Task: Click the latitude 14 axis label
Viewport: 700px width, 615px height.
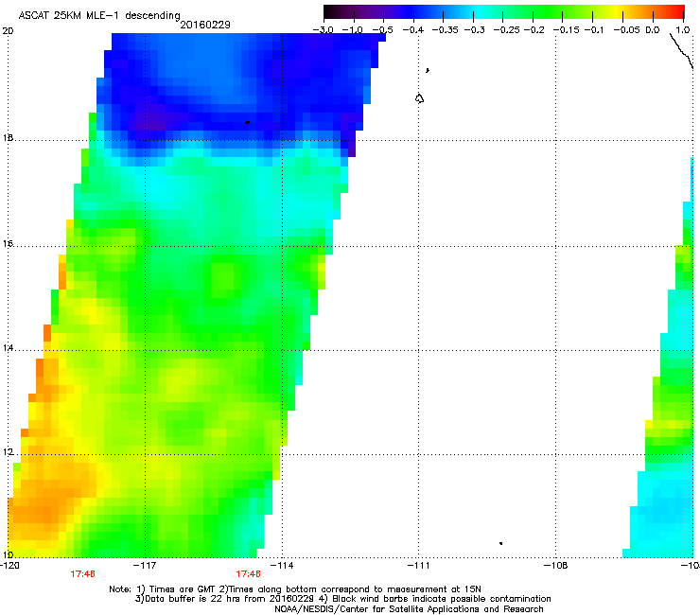Action: [x=8, y=348]
